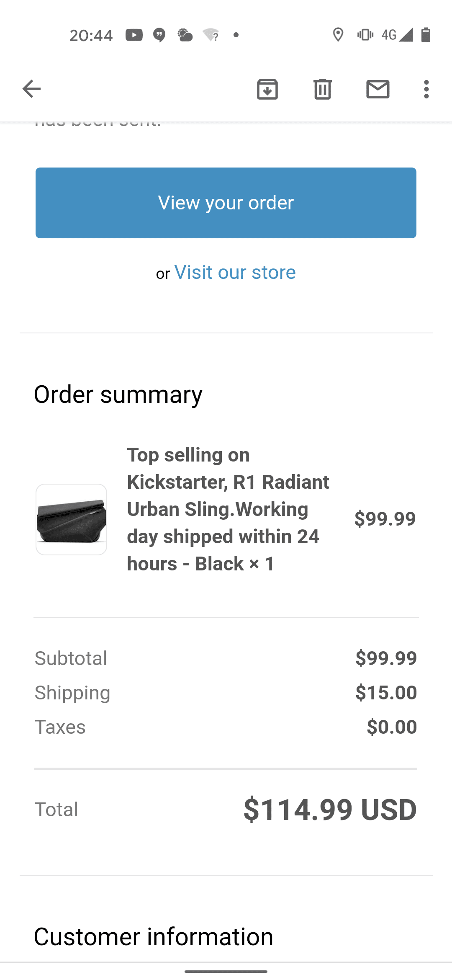Tap the bottom navigation gesture bar
This screenshot has width=452, height=980.
pos(226,971)
